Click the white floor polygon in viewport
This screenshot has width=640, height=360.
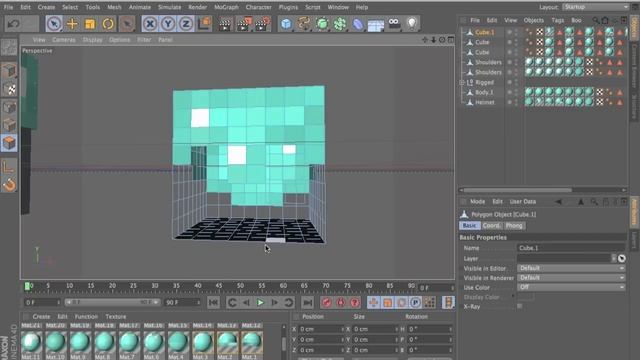coord(276,240)
